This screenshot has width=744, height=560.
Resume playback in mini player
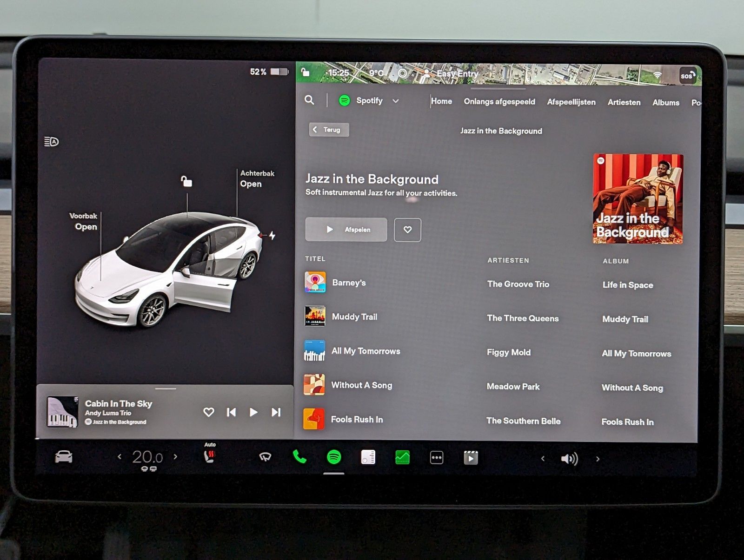(x=253, y=412)
